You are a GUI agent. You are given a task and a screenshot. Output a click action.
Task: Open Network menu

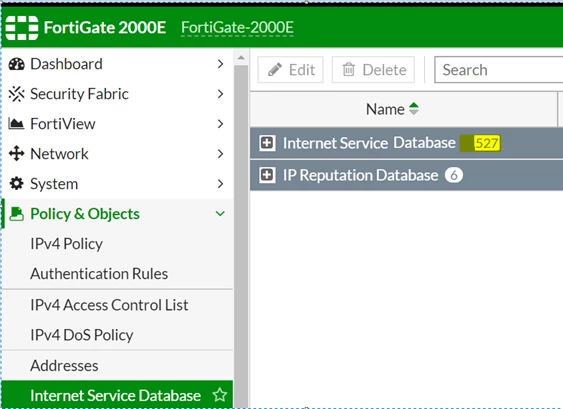[x=117, y=154]
